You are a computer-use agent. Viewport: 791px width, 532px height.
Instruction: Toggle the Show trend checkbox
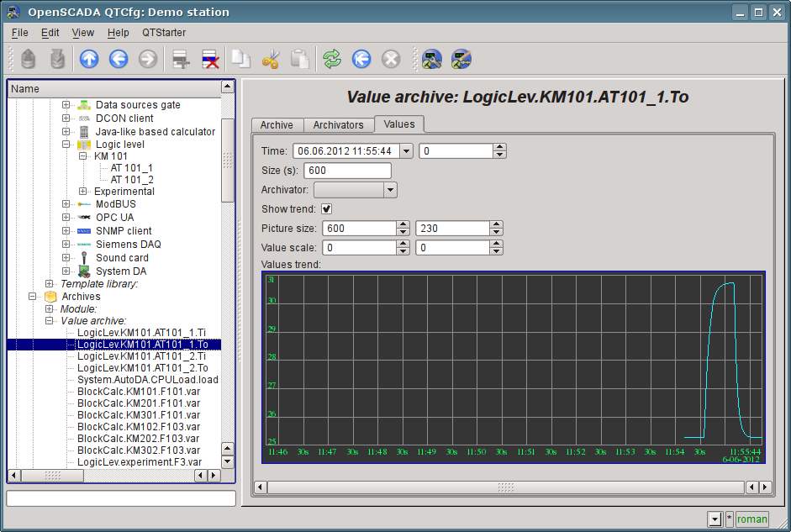pyautogui.click(x=326, y=208)
